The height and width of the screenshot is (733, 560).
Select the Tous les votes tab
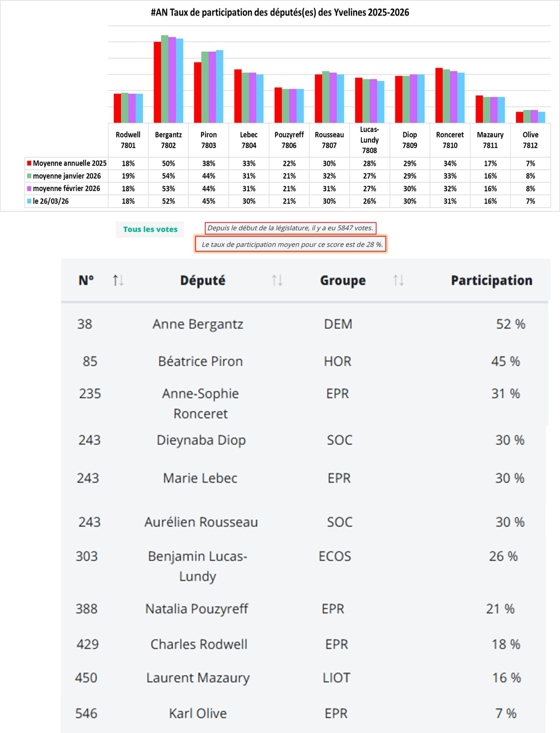pos(150,229)
